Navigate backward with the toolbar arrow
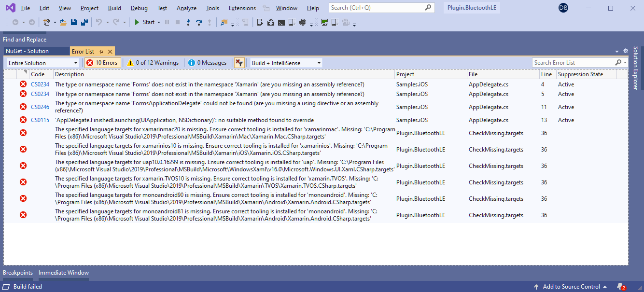The height and width of the screenshot is (292, 644). point(15,22)
